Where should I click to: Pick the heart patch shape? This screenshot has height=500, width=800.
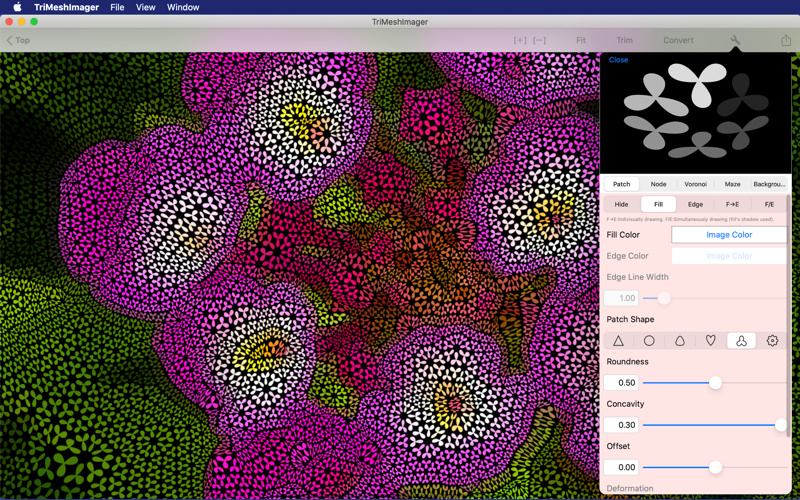(711, 341)
